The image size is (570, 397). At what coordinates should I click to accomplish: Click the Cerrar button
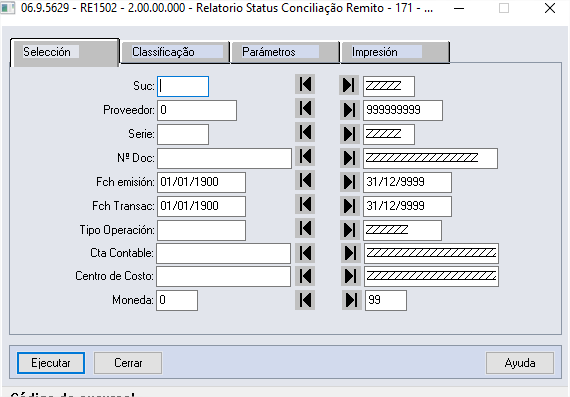128,363
